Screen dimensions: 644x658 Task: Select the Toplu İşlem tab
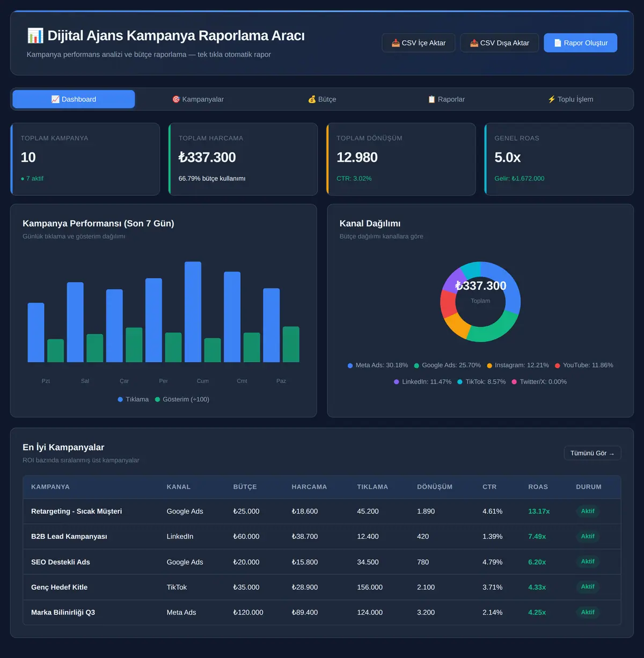(570, 99)
